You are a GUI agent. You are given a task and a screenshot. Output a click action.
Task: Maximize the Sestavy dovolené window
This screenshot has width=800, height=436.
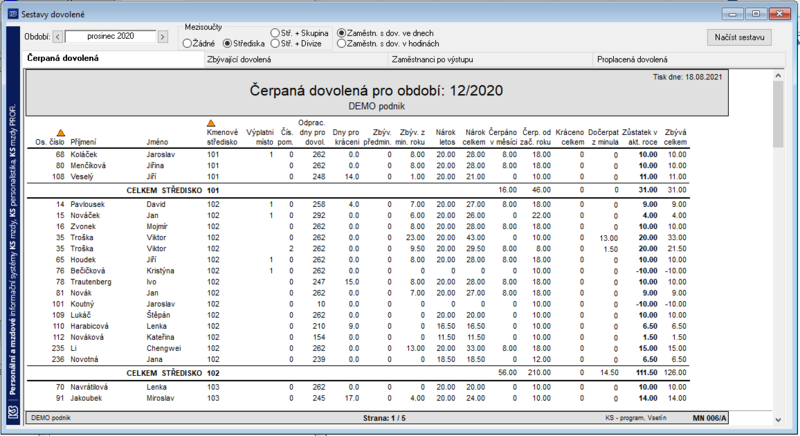tap(756, 14)
